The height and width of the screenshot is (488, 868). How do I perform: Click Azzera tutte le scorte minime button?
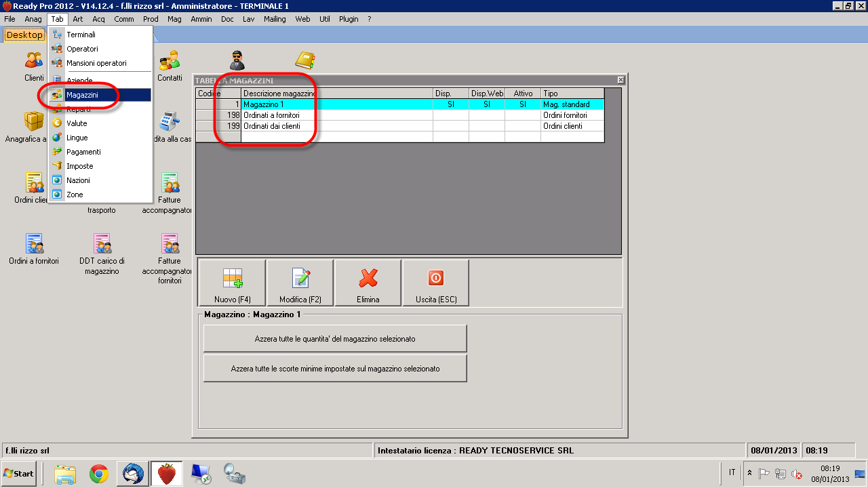335,369
